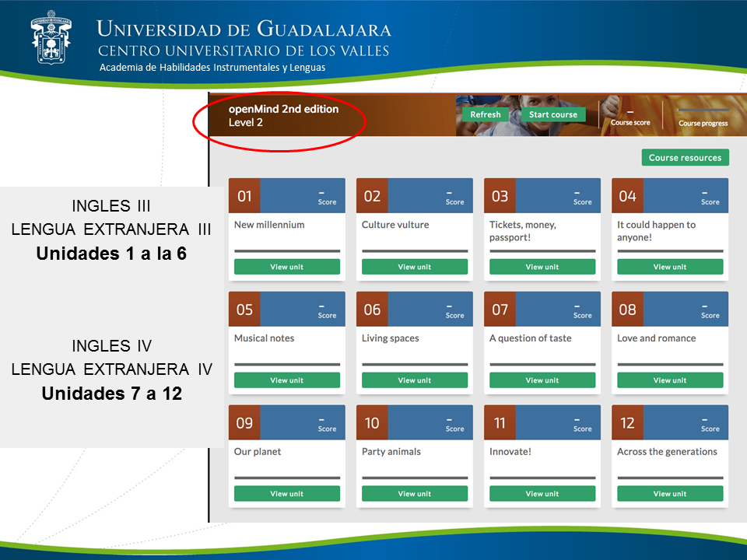
Task: Click the unit 09 number tile
Action: click(244, 422)
